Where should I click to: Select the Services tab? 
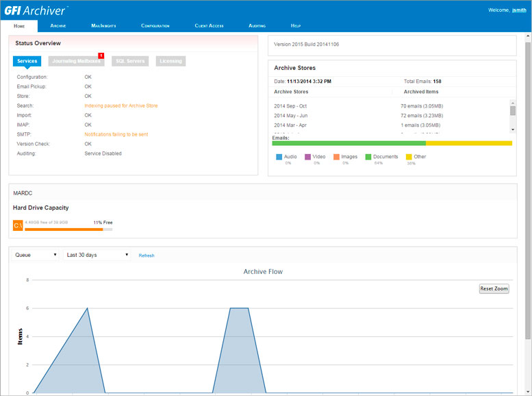pyautogui.click(x=27, y=61)
